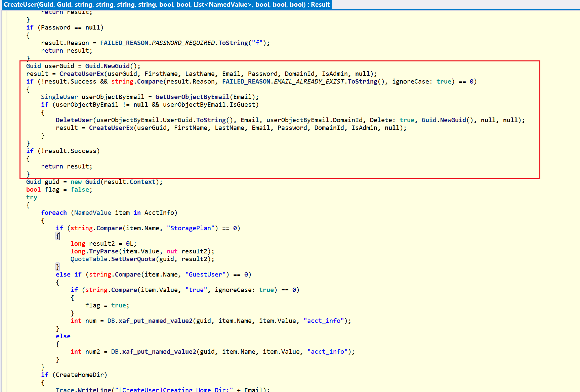Go to the SetUserQuota method

133,259
